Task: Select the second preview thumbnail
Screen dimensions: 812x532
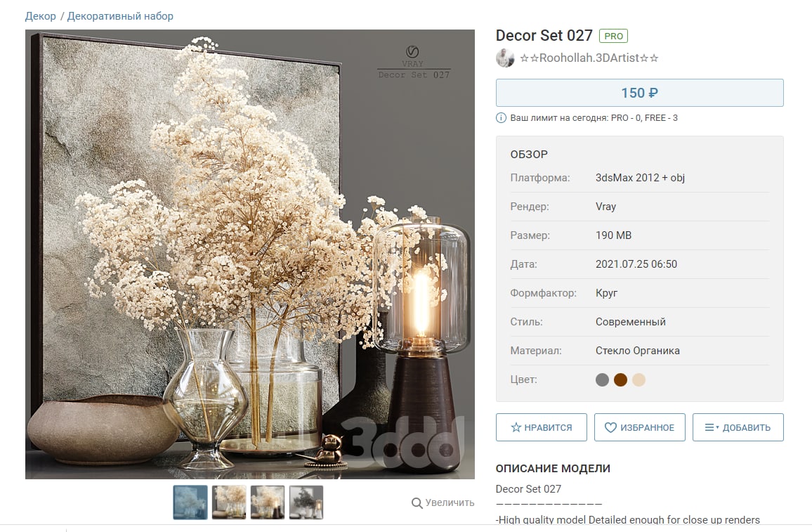Action: (x=229, y=502)
